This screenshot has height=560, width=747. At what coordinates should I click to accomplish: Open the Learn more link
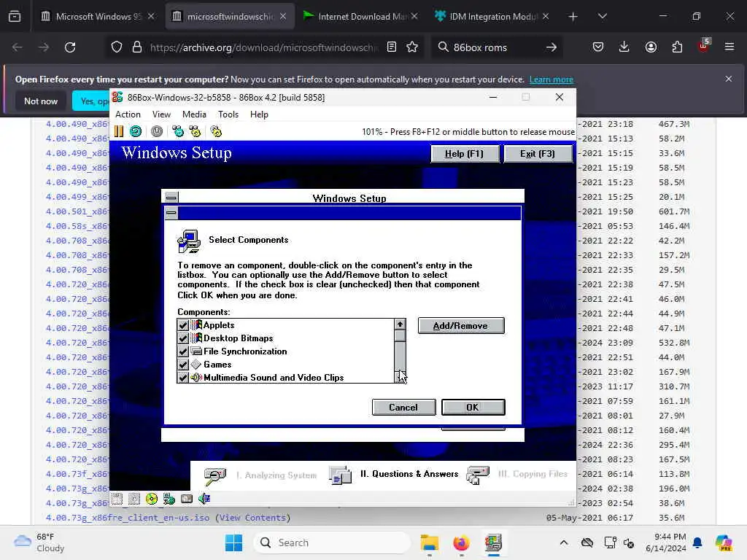(x=551, y=79)
